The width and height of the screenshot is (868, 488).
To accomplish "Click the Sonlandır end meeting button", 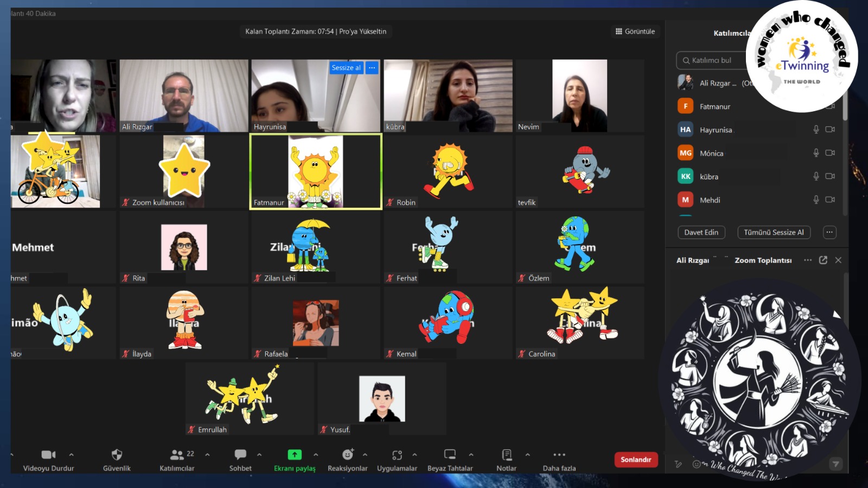I will pos(636,459).
